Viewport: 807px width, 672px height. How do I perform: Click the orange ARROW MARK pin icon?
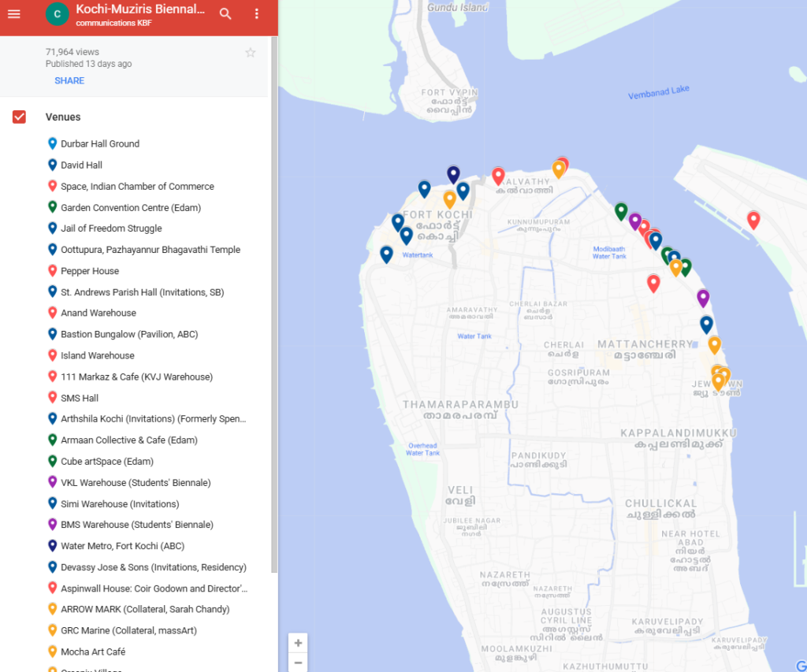click(51, 609)
